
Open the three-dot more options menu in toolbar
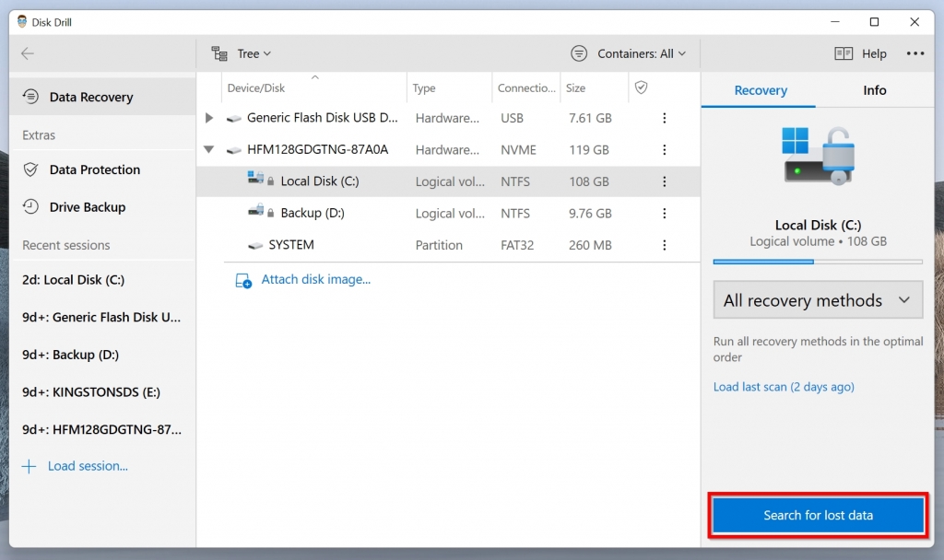(915, 53)
